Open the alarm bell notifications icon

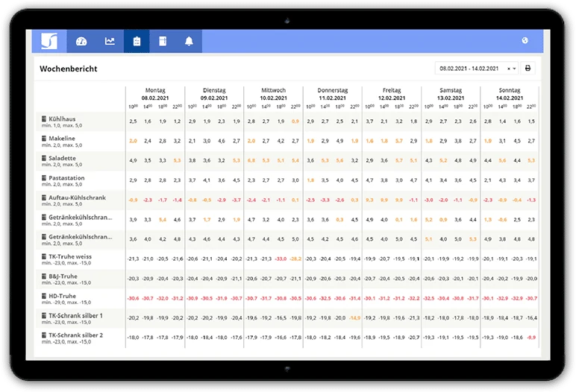(189, 41)
